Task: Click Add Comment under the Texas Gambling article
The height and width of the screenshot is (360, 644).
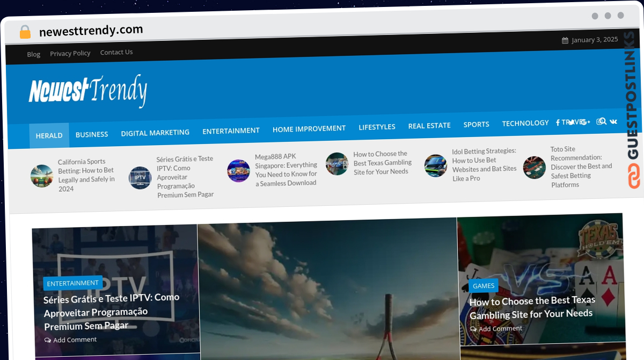Action: click(501, 328)
